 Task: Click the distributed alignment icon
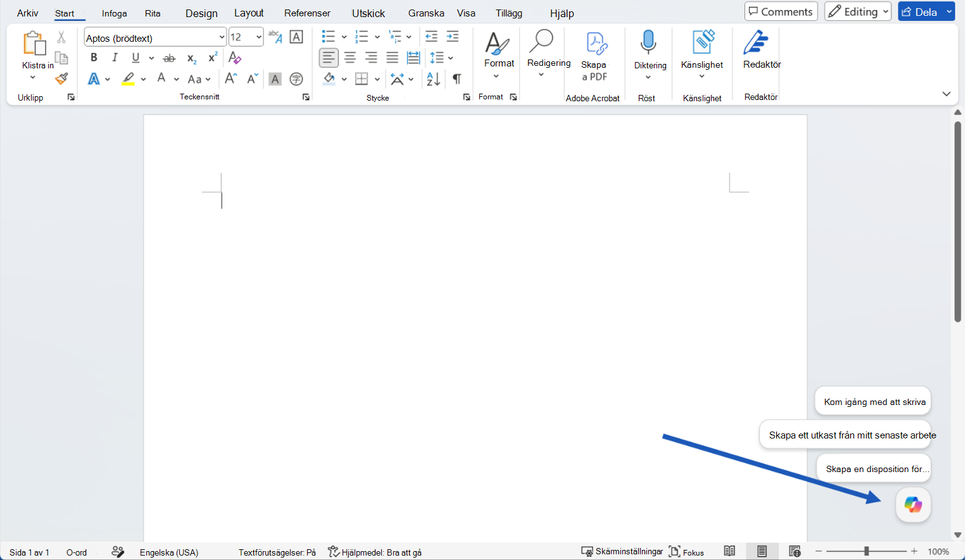click(x=413, y=58)
